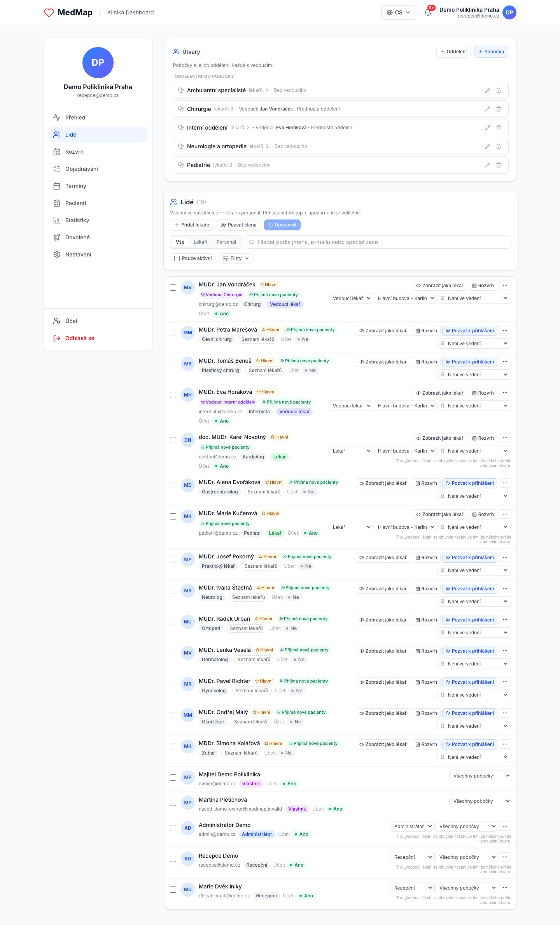Edit the Chirurgie department
This screenshot has width=560, height=925.
click(488, 109)
